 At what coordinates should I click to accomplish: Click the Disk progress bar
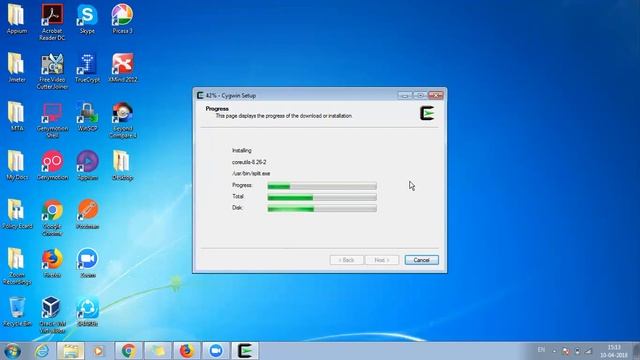click(322, 209)
